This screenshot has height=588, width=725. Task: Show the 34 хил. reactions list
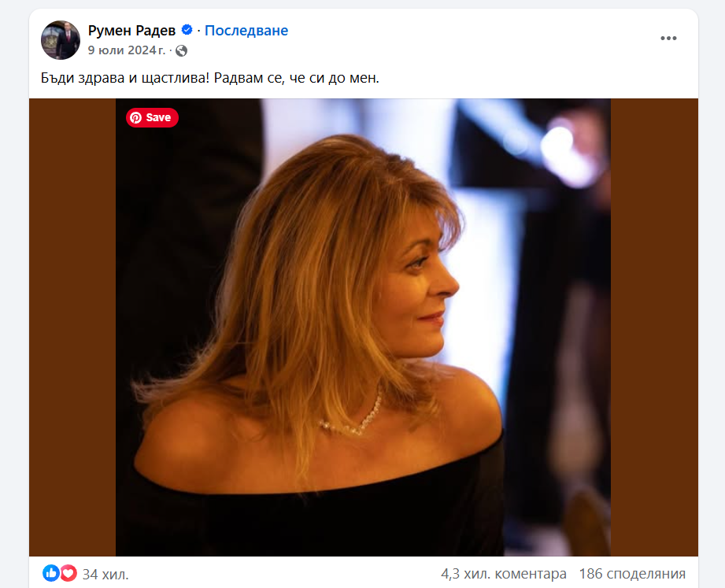point(105,574)
